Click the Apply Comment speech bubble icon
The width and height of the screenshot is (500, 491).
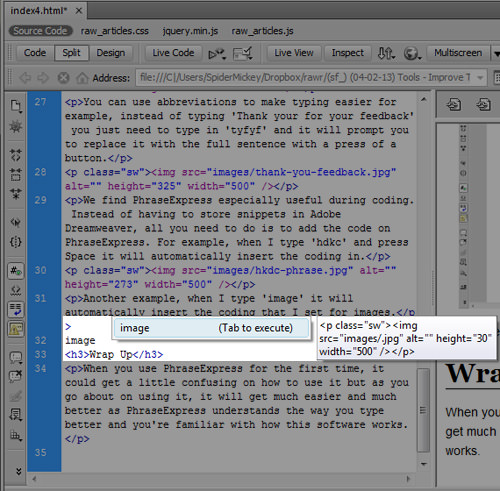(16, 358)
